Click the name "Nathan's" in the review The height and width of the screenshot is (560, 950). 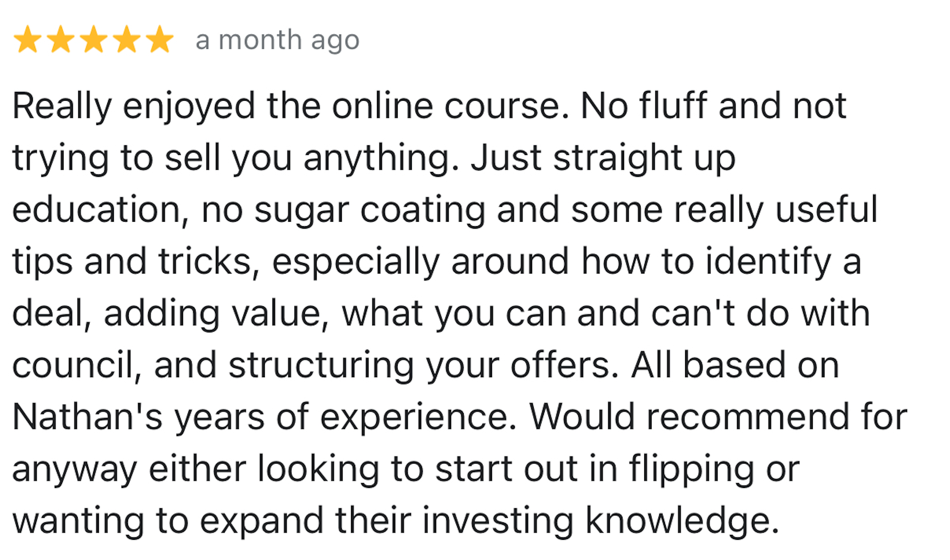pyautogui.click(x=87, y=417)
